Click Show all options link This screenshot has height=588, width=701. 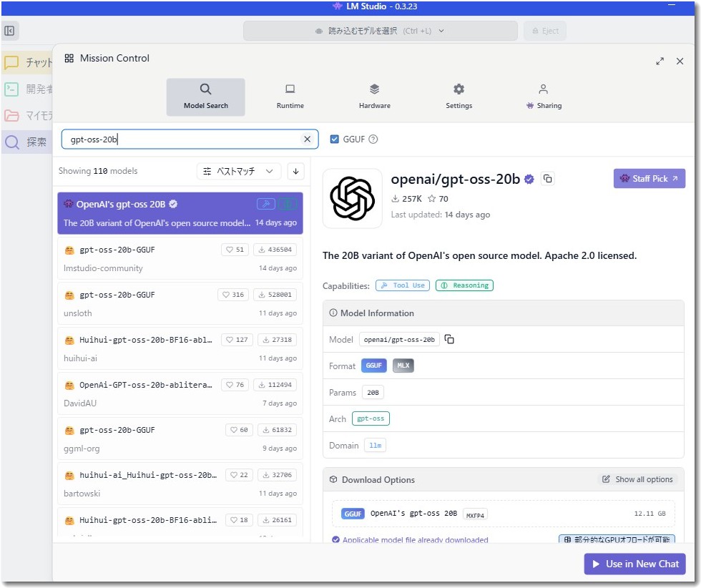pyautogui.click(x=637, y=479)
